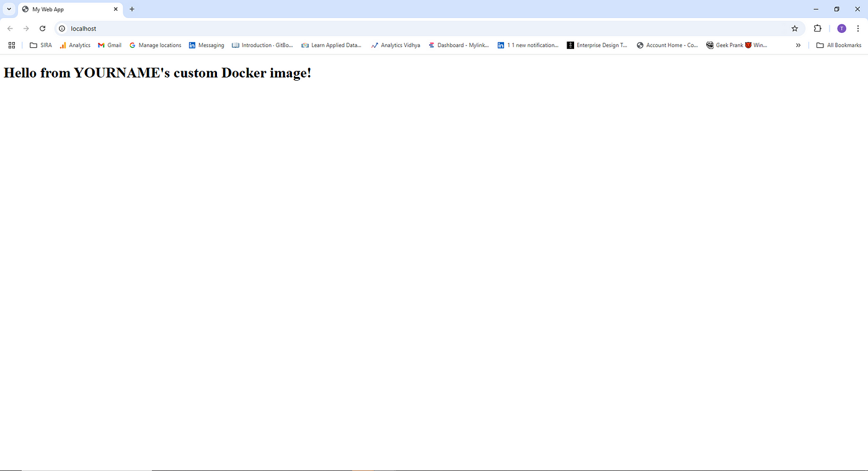The image size is (868, 471).
Task: Close the My Web App tab
Action: [x=115, y=9]
